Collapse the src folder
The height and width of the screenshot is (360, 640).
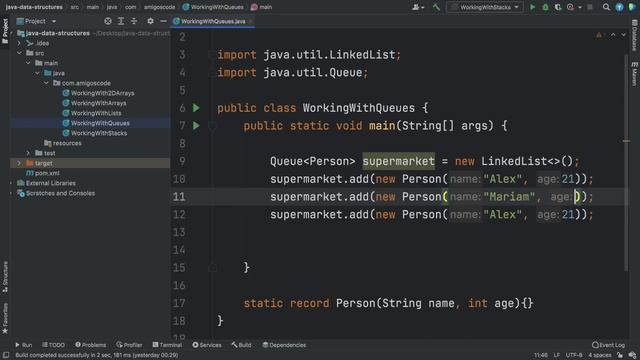point(19,53)
